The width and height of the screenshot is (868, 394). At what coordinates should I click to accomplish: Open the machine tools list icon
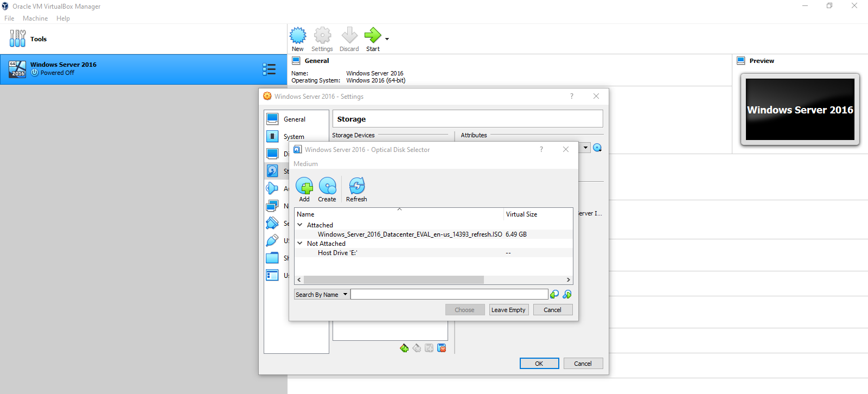click(x=269, y=69)
